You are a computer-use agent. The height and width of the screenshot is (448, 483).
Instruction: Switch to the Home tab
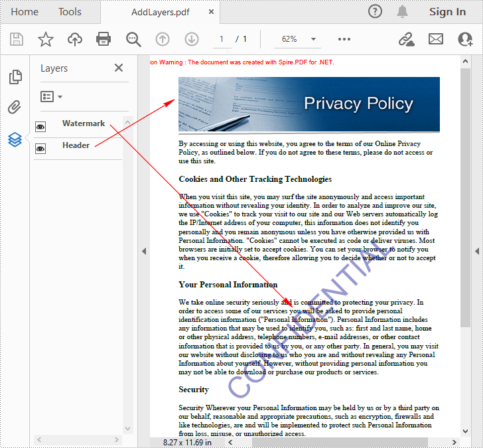[x=25, y=12]
